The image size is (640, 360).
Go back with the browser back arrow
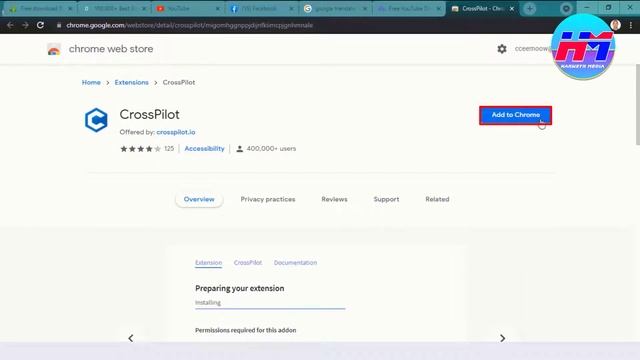10,25
